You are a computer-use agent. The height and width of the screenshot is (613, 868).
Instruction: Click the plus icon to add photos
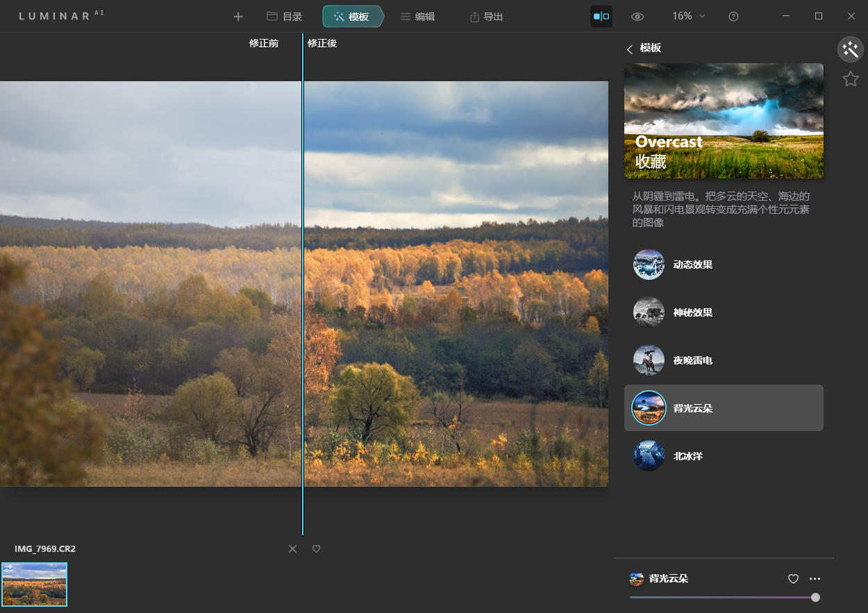pyautogui.click(x=238, y=17)
